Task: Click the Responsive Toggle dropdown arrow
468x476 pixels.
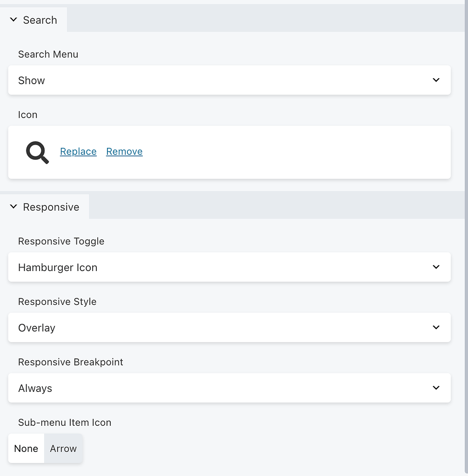Action: (436, 267)
